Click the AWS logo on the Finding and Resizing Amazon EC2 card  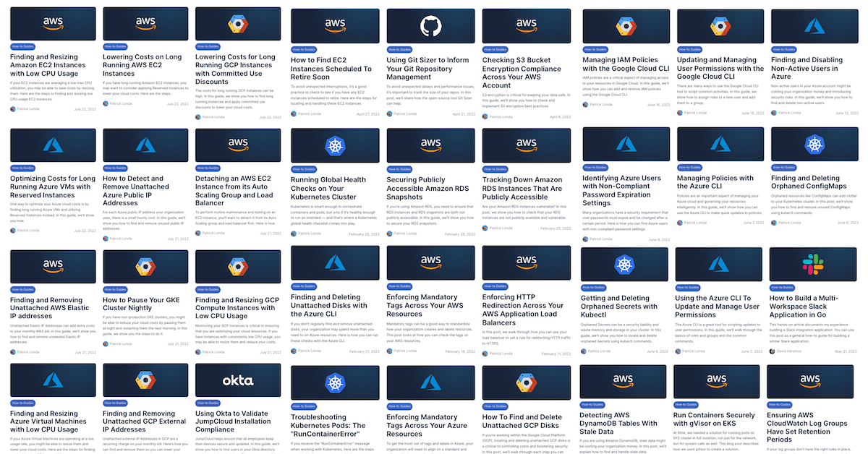point(53,24)
